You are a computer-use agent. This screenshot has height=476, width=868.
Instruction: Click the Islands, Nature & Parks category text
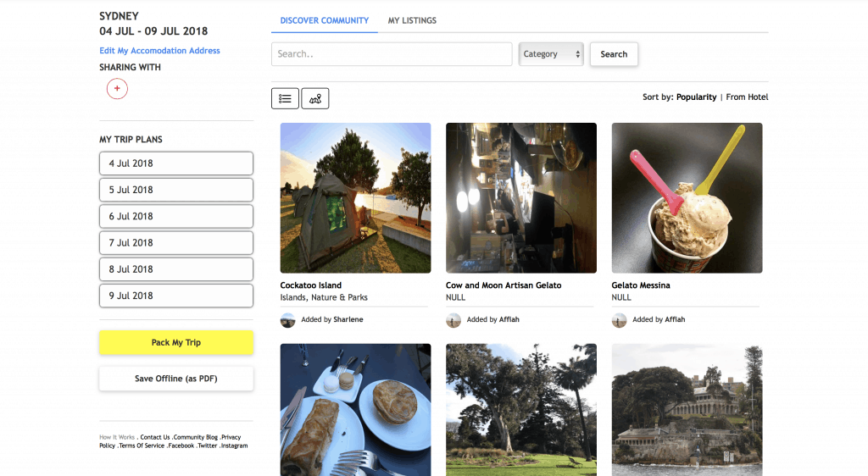pyautogui.click(x=324, y=297)
